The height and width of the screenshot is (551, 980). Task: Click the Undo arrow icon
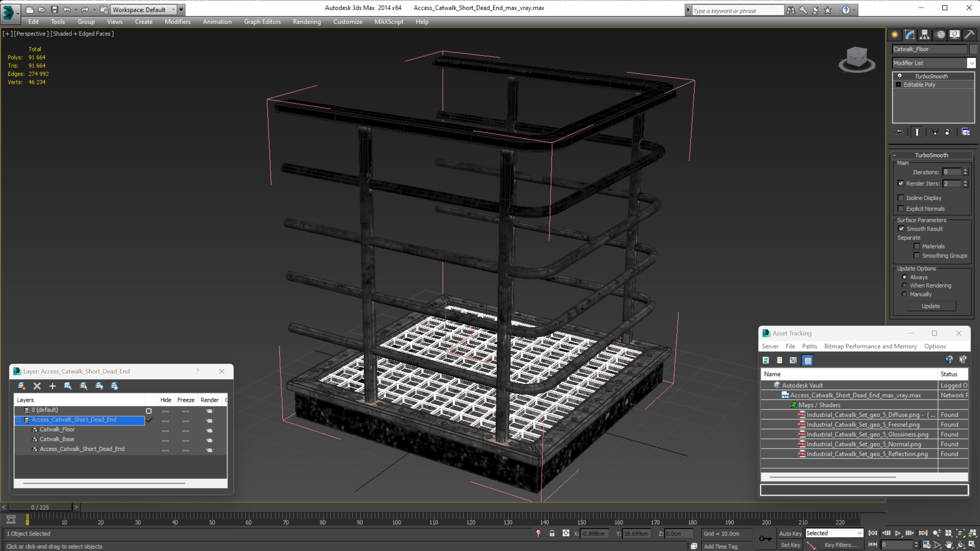pyautogui.click(x=67, y=10)
